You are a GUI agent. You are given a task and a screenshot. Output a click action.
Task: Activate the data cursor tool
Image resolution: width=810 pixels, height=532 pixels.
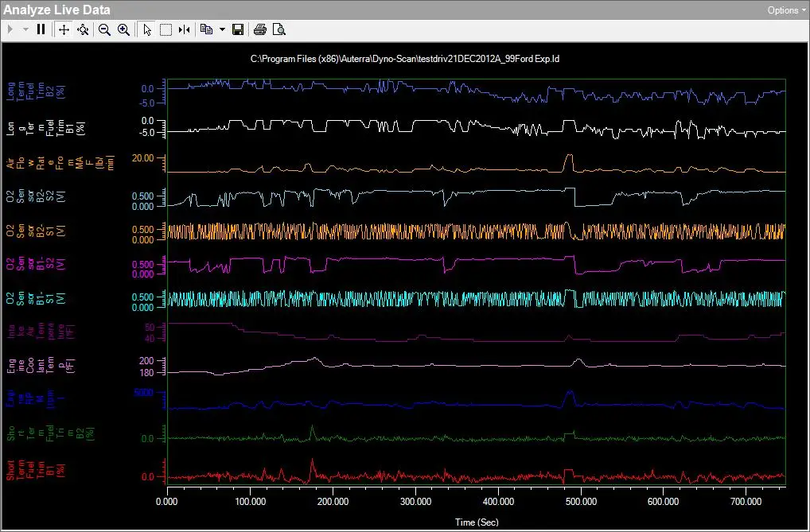click(184, 30)
